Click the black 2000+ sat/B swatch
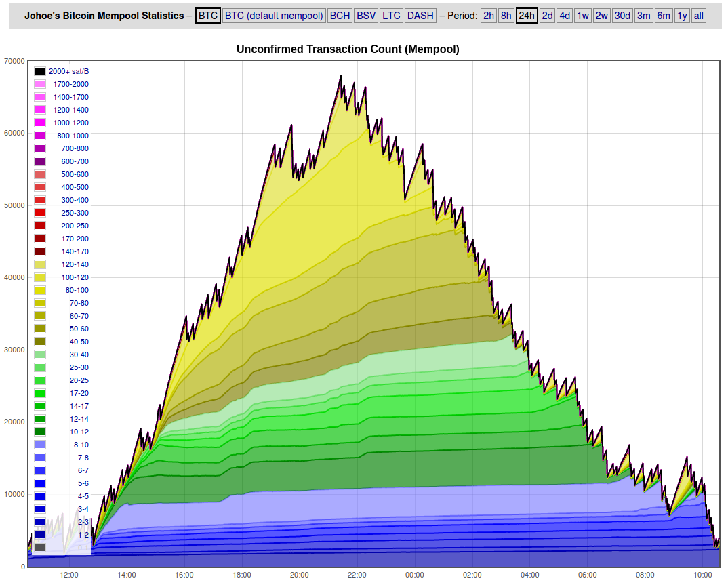 pos(40,71)
